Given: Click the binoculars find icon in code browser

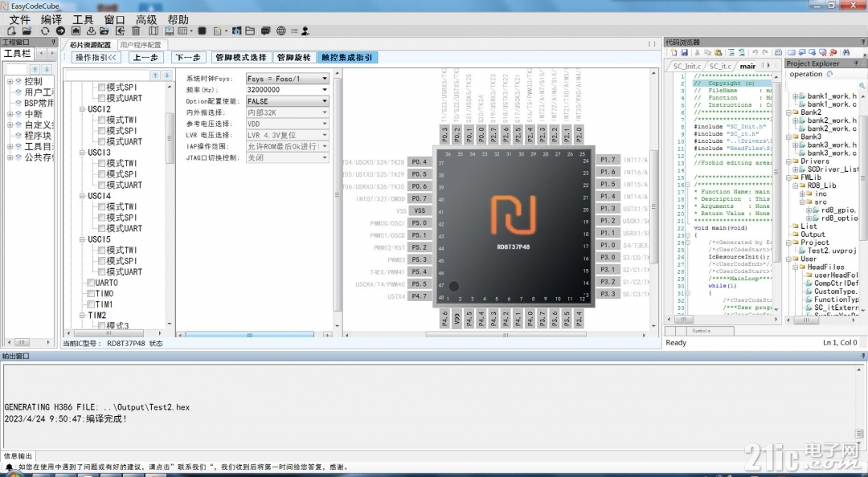Looking at the screenshot, I should pyautogui.click(x=845, y=52).
